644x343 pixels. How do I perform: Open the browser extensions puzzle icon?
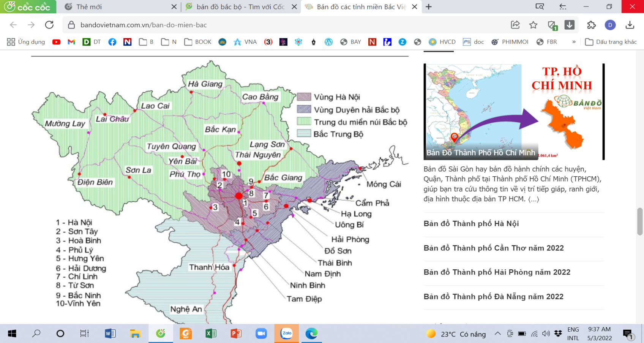point(591,25)
